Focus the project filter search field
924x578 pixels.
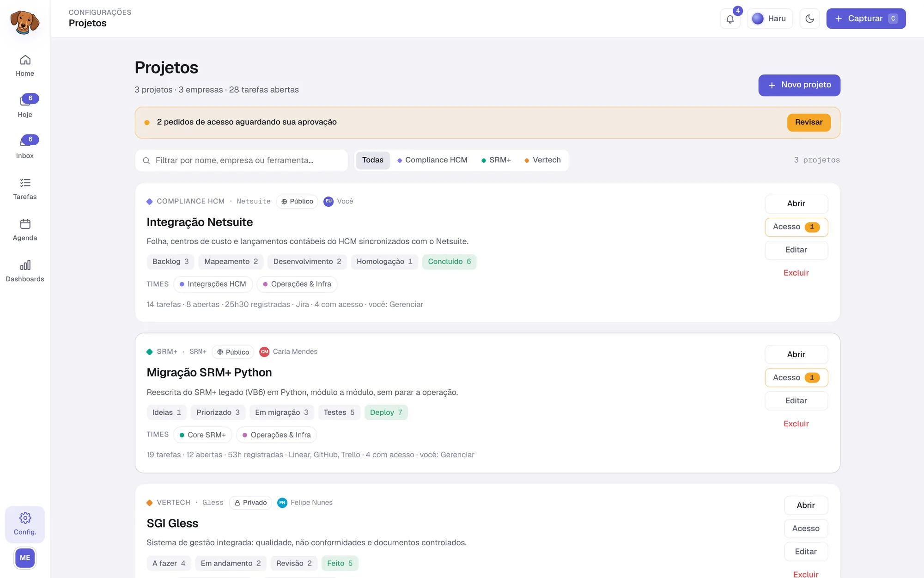[241, 160]
